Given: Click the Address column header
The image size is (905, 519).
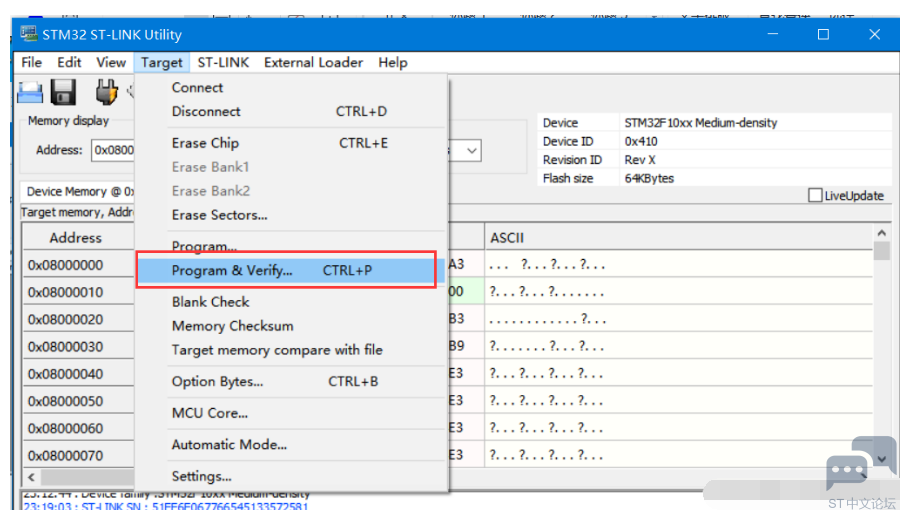Looking at the screenshot, I should (78, 237).
